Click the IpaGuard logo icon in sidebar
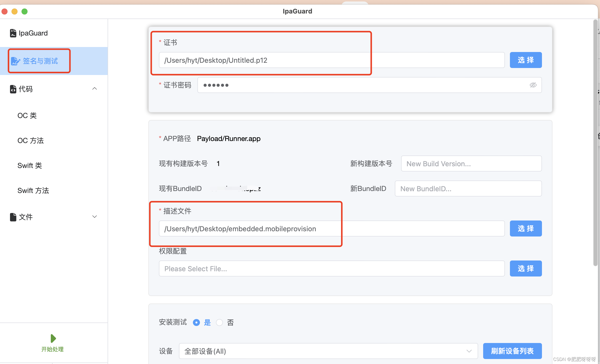The height and width of the screenshot is (364, 600). click(13, 33)
